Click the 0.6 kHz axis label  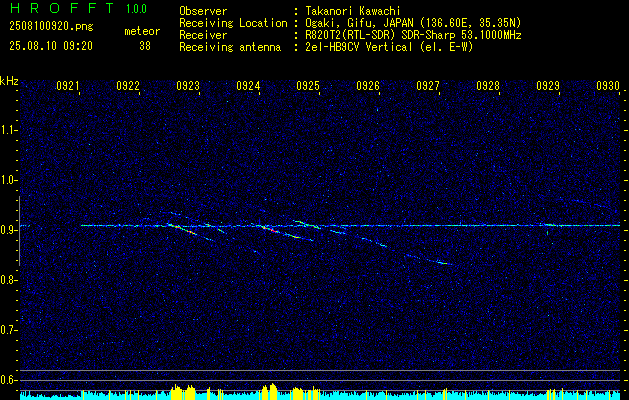point(7,380)
